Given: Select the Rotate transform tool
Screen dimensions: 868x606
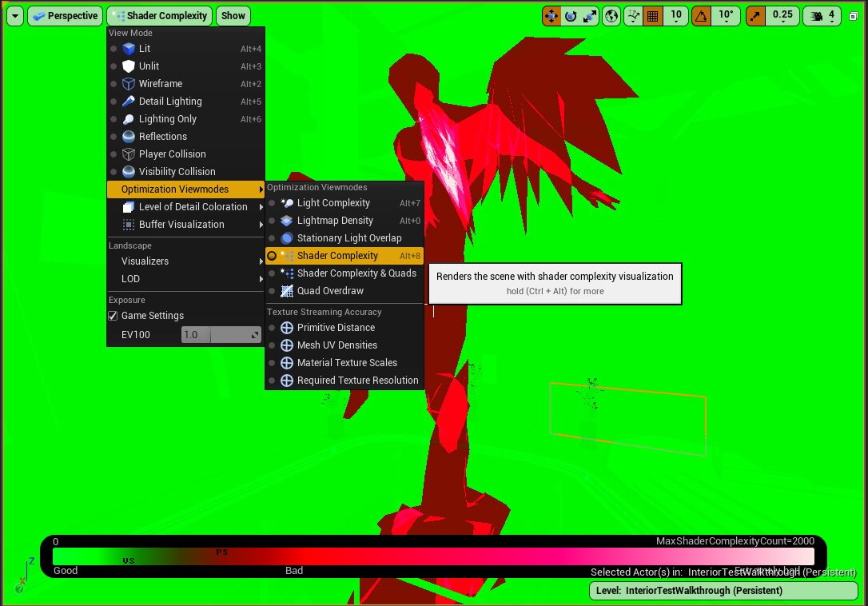Looking at the screenshot, I should click(x=569, y=16).
